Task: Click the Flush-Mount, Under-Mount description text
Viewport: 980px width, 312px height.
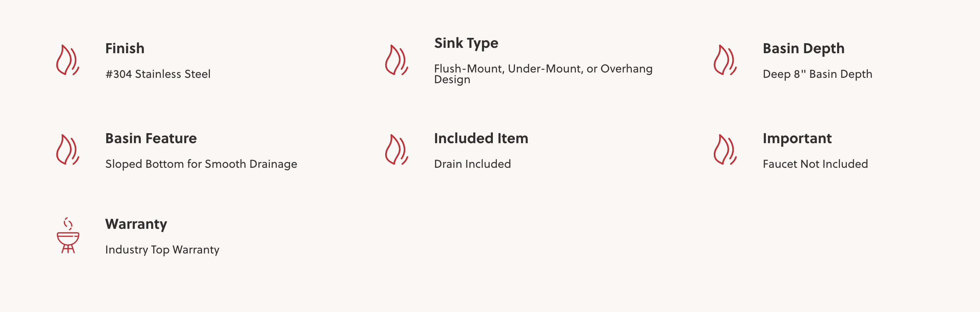Action: point(543,74)
